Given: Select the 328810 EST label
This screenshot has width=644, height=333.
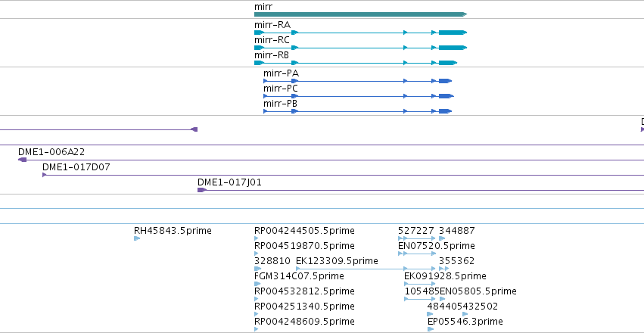Looking at the screenshot, I should click(272, 261).
